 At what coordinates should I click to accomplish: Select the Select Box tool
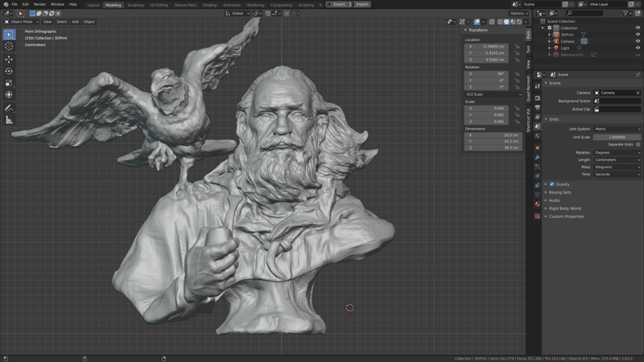[9, 35]
